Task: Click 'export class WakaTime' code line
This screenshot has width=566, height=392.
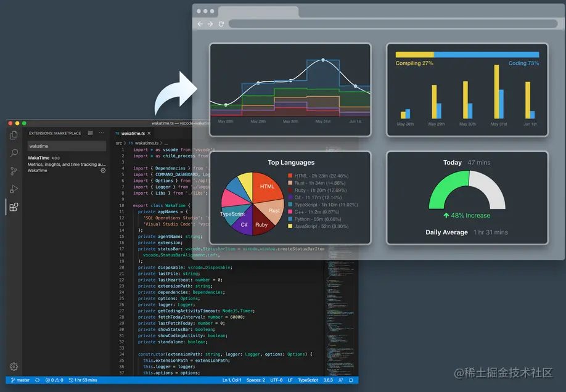Action: (162, 205)
